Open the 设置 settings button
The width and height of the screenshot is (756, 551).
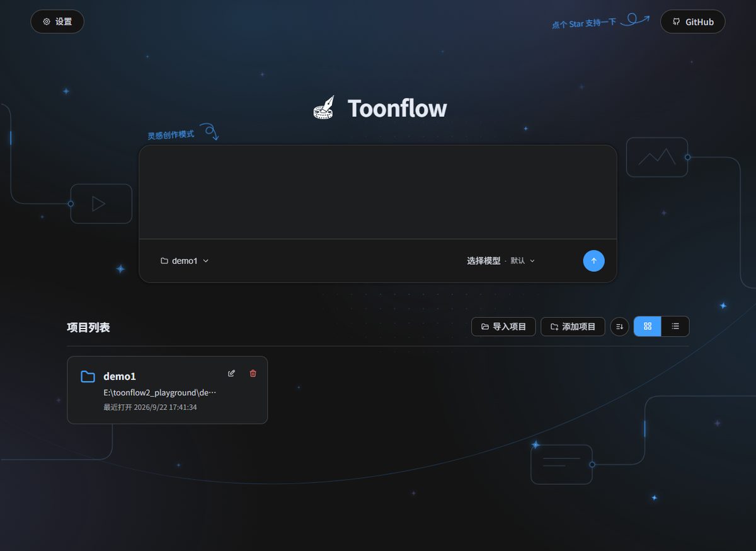[57, 21]
